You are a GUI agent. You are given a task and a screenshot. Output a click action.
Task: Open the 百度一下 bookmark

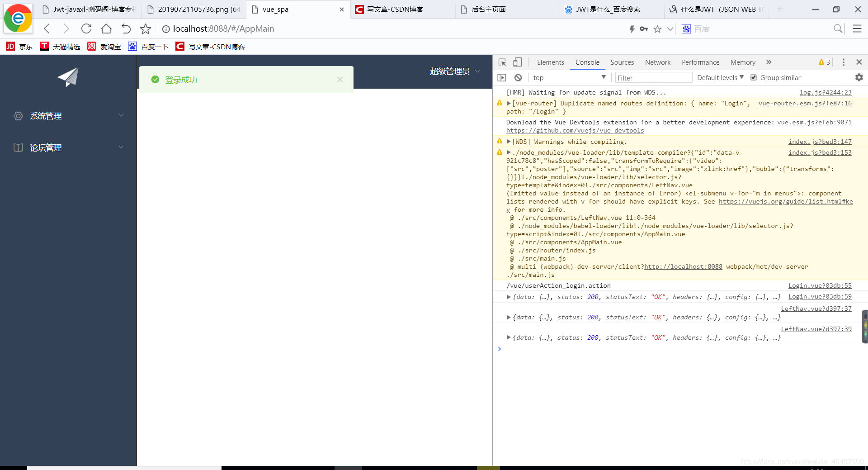pyautogui.click(x=148, y=47)
